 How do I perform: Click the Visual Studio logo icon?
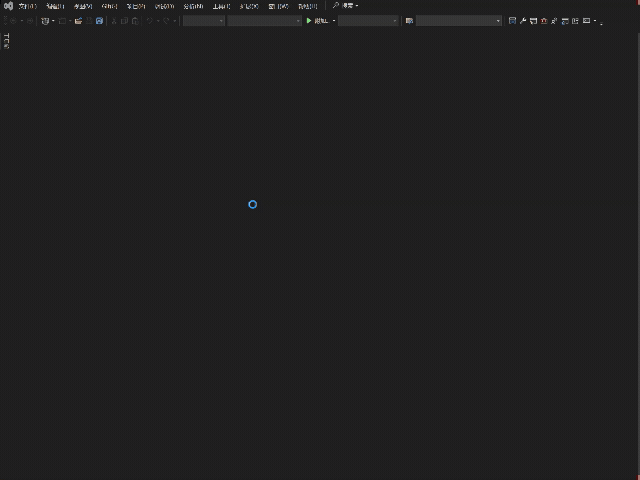tap(8, 6)
